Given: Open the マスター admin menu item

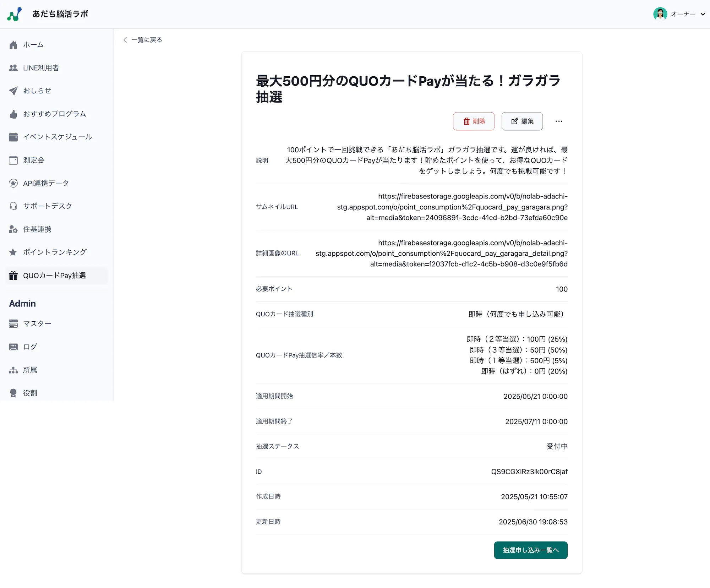Looking at the screenshot, I should click(37, 323).
